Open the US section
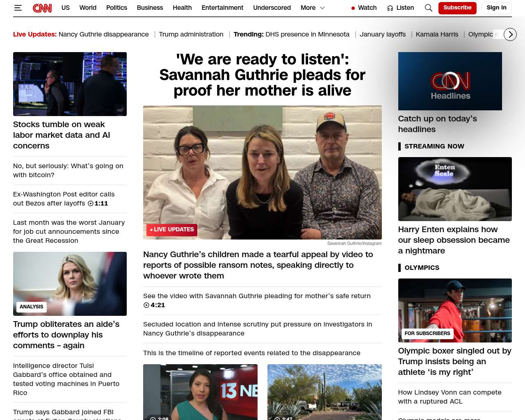This screenshot has height=420, width=525. point(66,8)
